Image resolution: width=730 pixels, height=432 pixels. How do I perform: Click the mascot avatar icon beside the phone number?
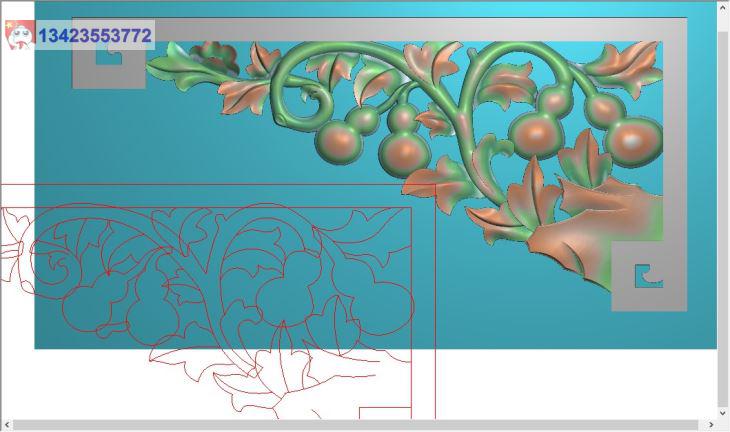coord(20,35)
